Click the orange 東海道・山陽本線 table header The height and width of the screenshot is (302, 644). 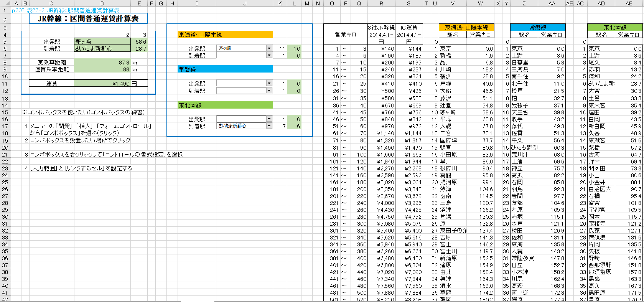[466, 27]
